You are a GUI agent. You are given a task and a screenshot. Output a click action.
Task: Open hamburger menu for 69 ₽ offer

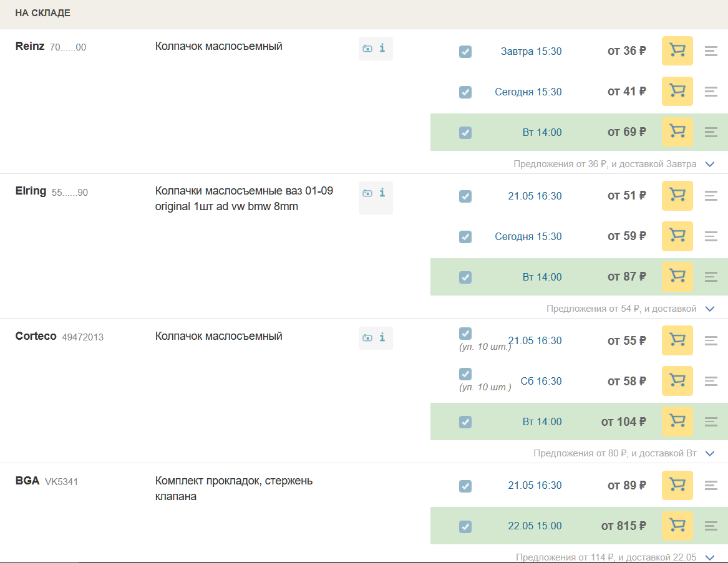tap(711, 132)
